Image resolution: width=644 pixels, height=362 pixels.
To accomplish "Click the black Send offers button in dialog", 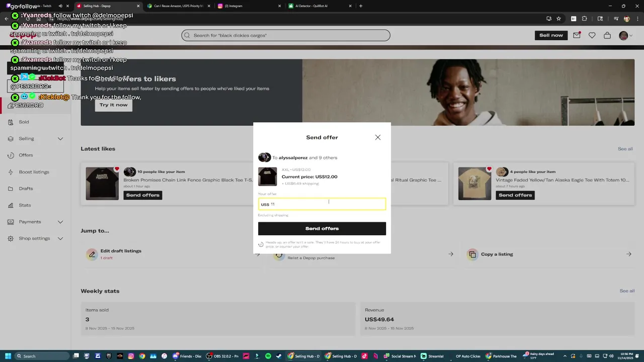I will (322, 229).
